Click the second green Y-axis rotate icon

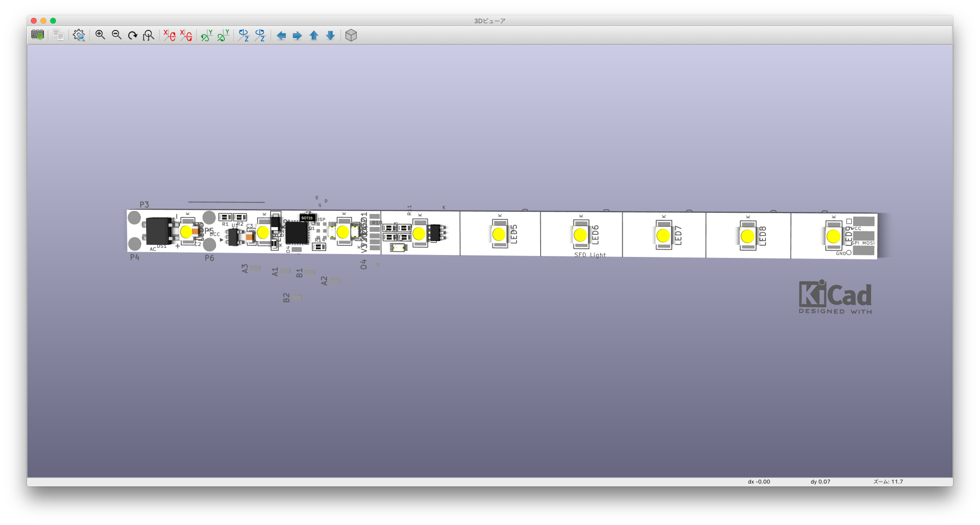[x=223, y=35]
